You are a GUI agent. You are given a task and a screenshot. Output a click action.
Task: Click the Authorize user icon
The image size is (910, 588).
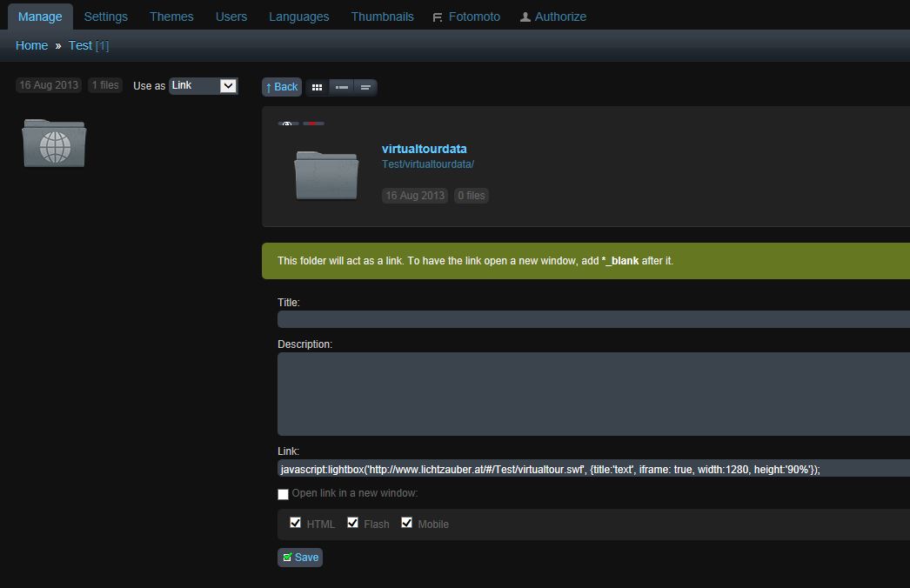(525, 17)
